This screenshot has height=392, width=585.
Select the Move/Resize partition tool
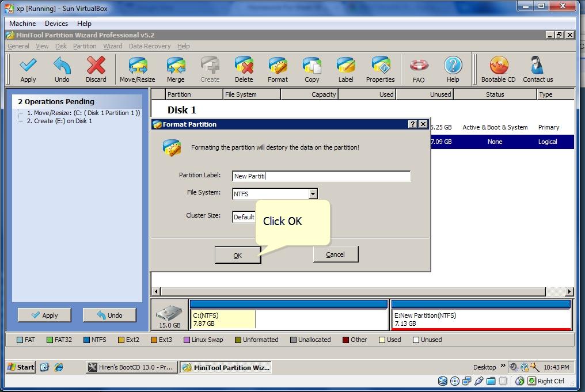(137, 69)
